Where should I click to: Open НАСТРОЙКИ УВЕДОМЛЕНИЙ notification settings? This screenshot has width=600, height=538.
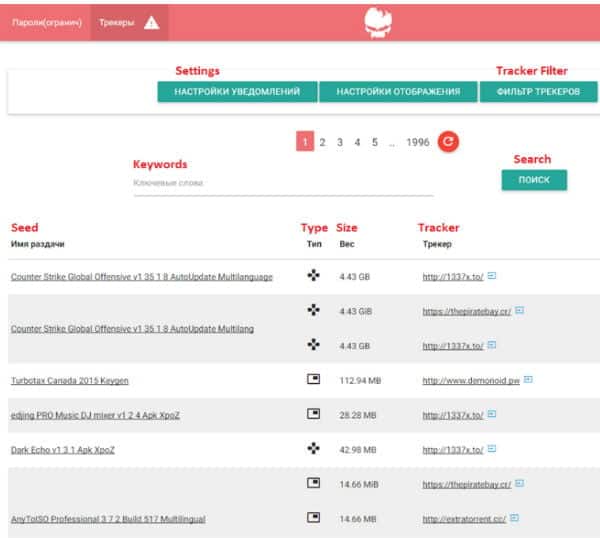(x=237, y=92)
